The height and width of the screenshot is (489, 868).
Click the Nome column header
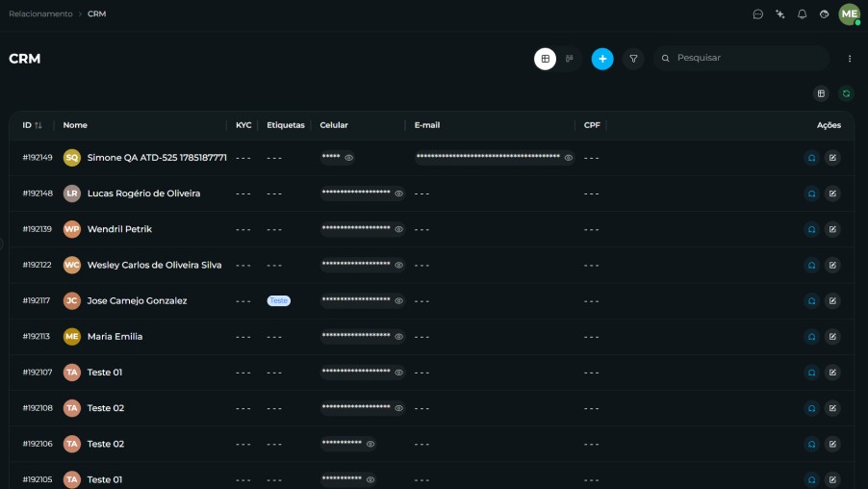pos(75,125)
